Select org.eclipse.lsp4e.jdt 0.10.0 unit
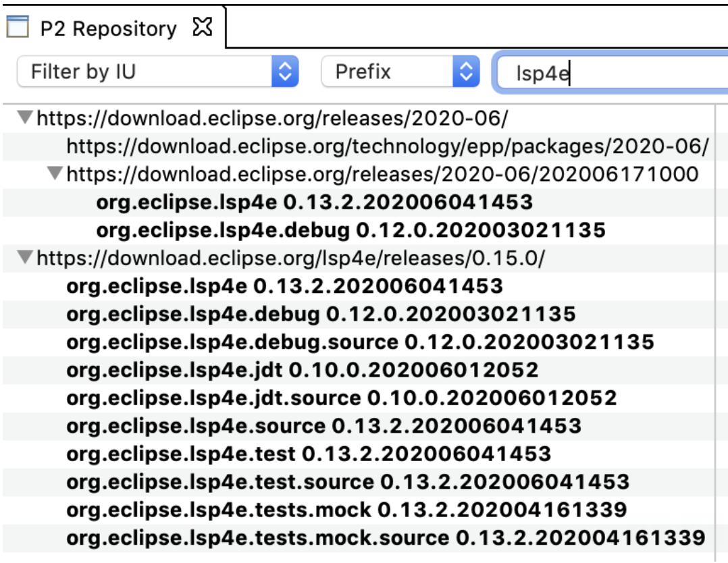The image size is (728, 563). click(302, 369)
